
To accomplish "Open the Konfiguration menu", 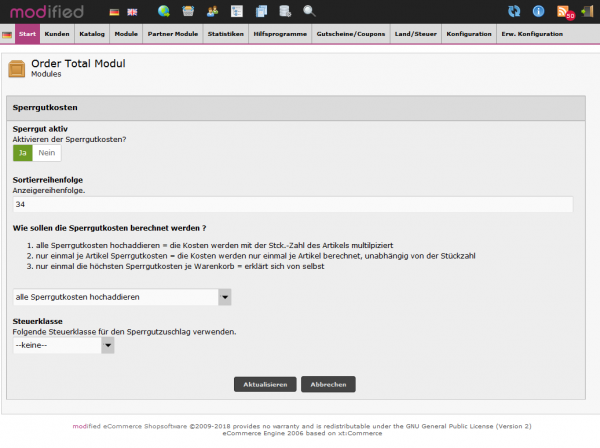I will pyautogui.click(x=469, y=34).
